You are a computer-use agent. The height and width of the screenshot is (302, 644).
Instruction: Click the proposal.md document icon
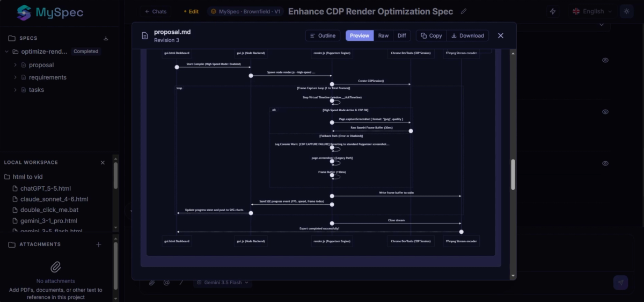coord(145,35)
